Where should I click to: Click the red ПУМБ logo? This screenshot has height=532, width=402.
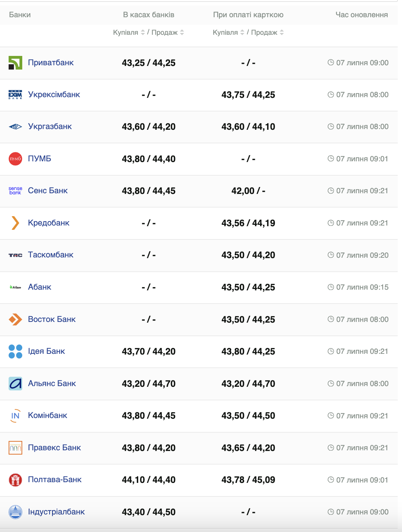click(15, 159)
